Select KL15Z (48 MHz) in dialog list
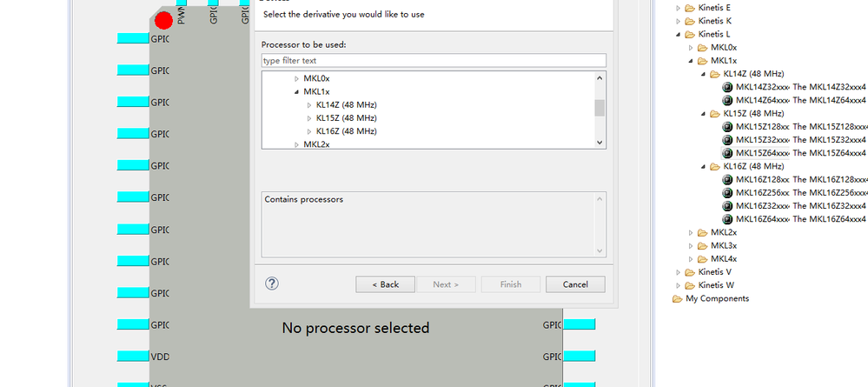The width and height of the screenshot is (868, 387). pyautogui.click(x=346, y=118)
